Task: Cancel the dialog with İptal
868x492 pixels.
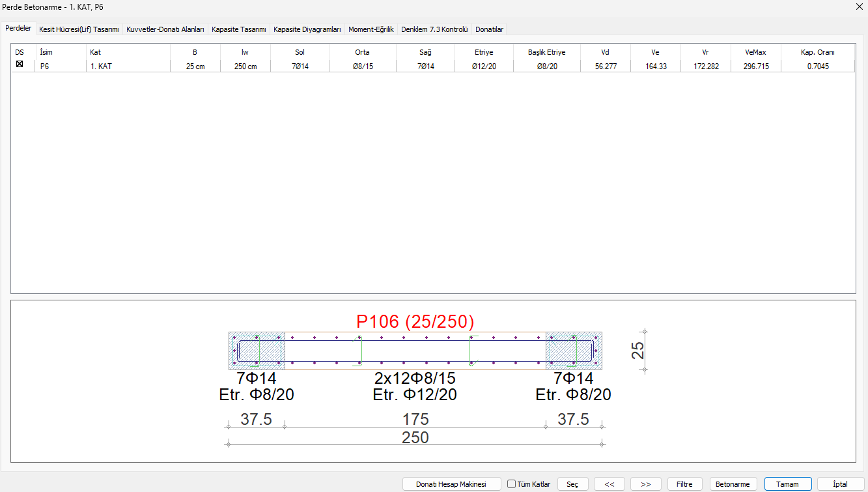Action: [x=841, y=484]
